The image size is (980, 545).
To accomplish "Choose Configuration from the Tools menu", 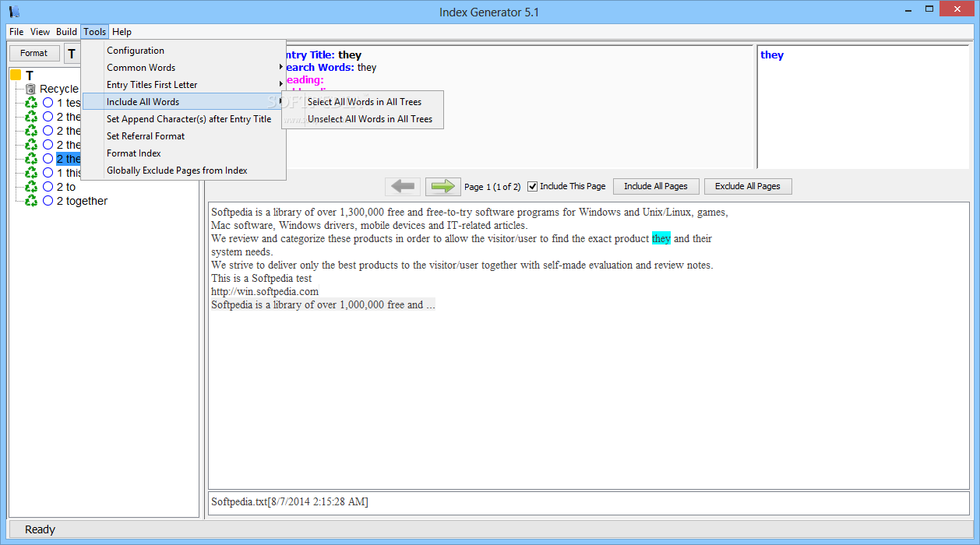I will point(183,51).
